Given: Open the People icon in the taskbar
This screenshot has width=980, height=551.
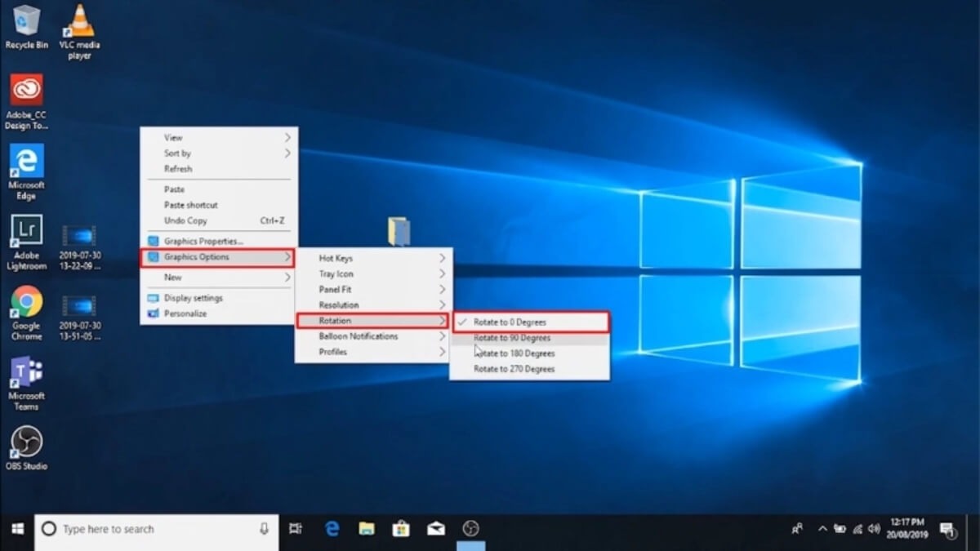Looking at the screenshot, I should (x=797, y=529).
